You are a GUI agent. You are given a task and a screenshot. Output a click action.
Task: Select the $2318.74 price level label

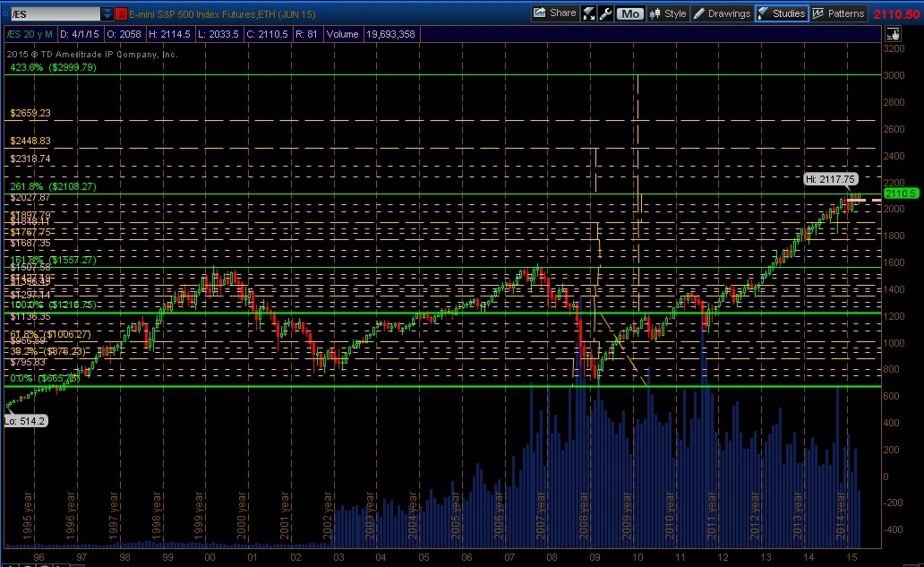[x=30, y=159]
